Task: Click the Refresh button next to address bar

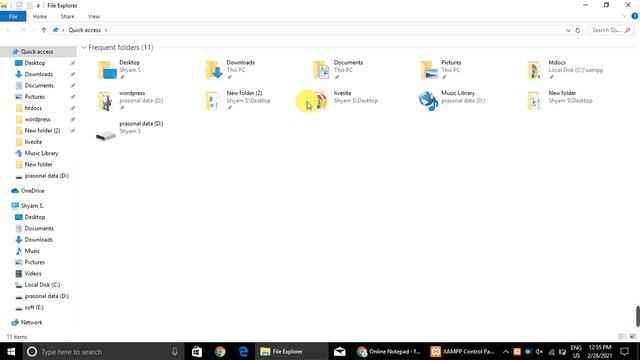Action: tap(578, 30)
